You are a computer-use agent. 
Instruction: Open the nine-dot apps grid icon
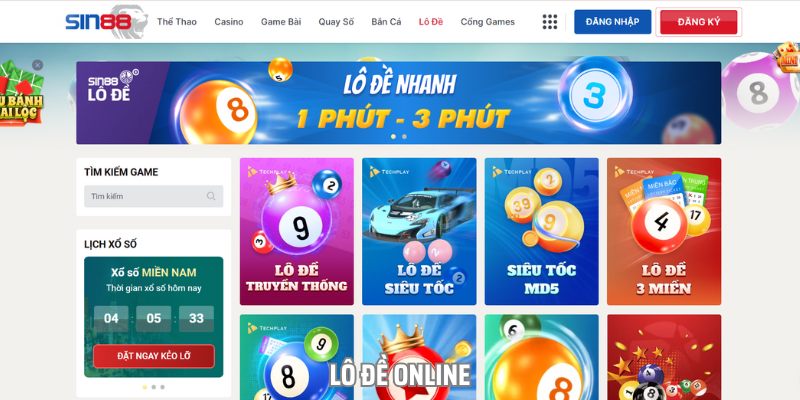pyautogui.click(x=549, y=22)
